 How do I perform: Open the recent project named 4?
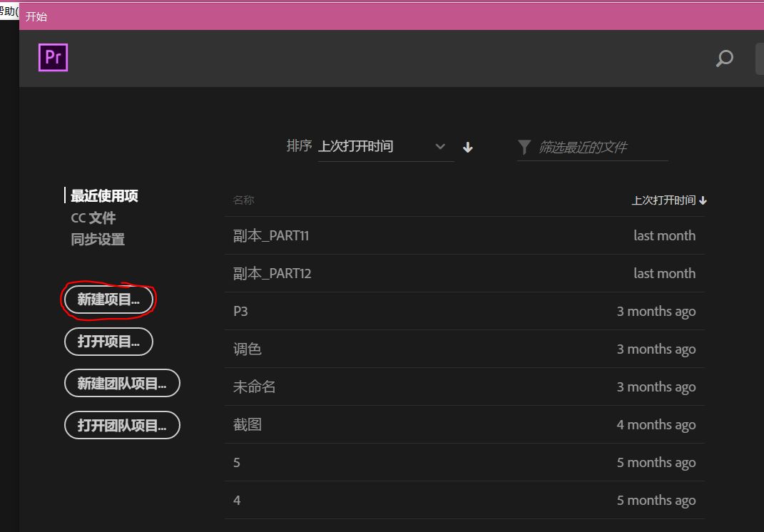click(465, 501)
